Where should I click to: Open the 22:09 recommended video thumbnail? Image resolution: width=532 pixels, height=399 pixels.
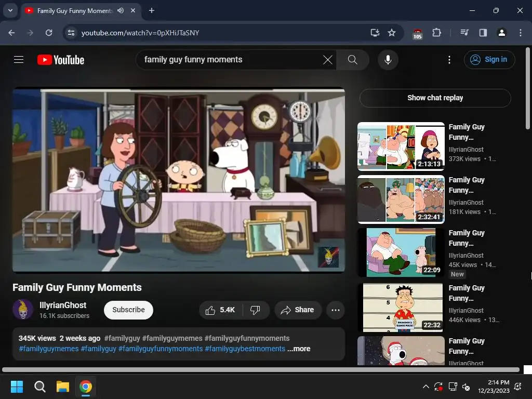tap(401, 252)
